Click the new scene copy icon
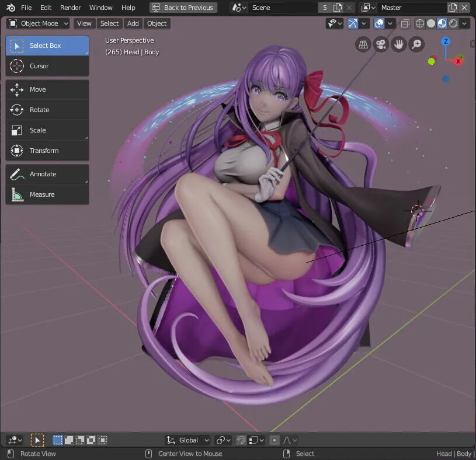Image resolution: width=476 pixels, height=460 pixels. tap(338, 8)
